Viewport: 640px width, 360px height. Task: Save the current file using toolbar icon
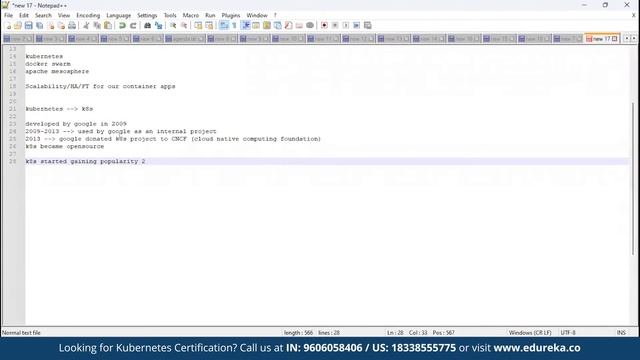point(29,25)
